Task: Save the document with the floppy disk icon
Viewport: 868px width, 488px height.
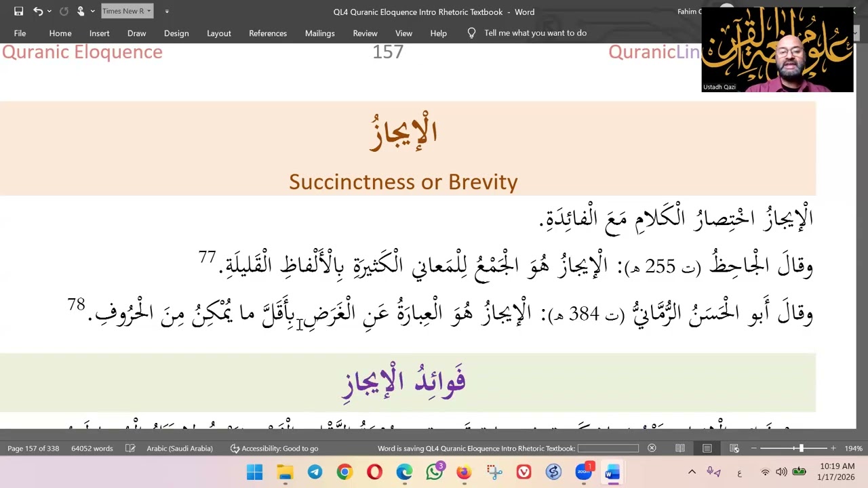Action: click(19, 12)
